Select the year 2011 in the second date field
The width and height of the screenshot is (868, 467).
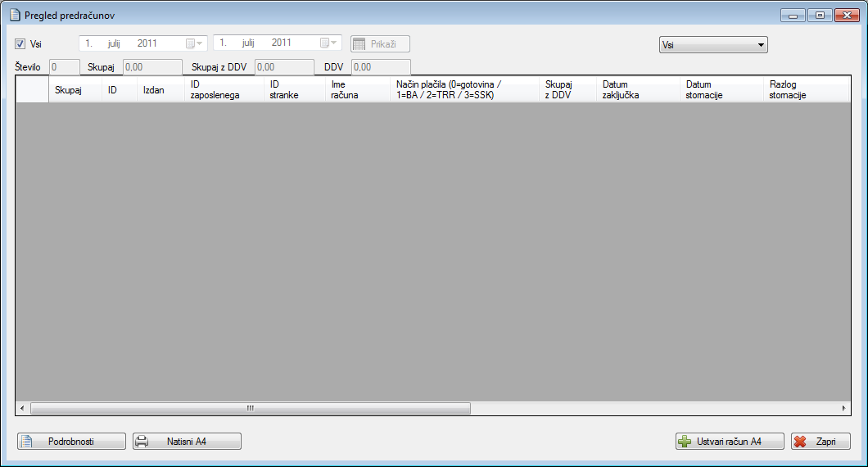coord(281,43)
